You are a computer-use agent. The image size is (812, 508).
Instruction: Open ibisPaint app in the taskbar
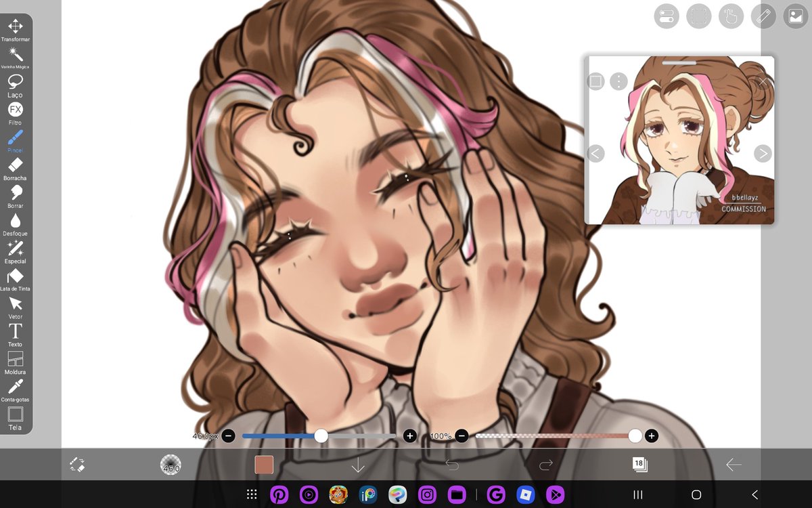point(368,495)
